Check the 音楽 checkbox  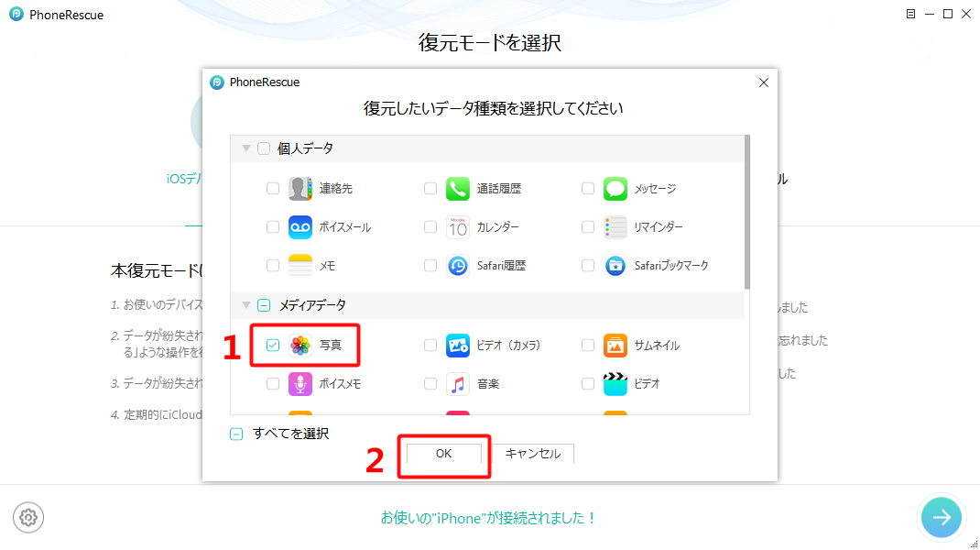click(430, 383)
